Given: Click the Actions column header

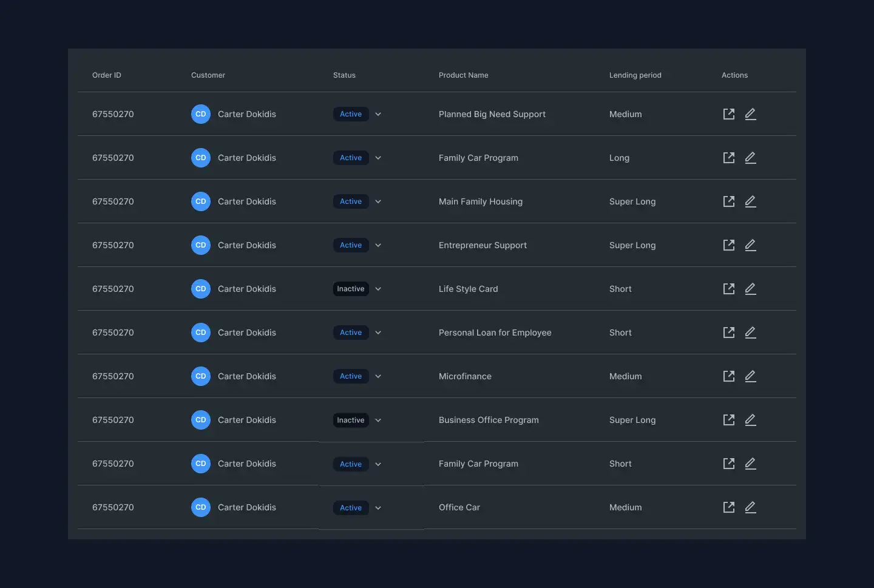Looking at the screenshot, I should pyautogui.click(x=734, y=75).
